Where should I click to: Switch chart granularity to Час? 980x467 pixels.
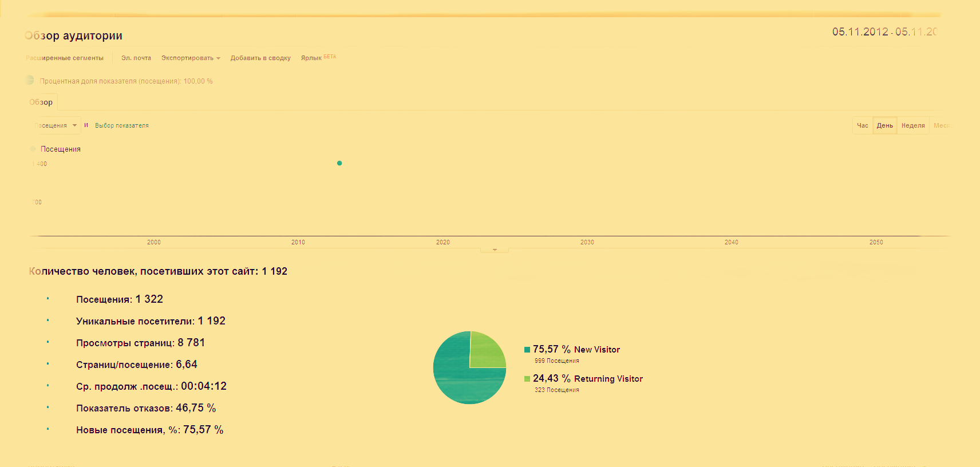(x=862, y=125)
